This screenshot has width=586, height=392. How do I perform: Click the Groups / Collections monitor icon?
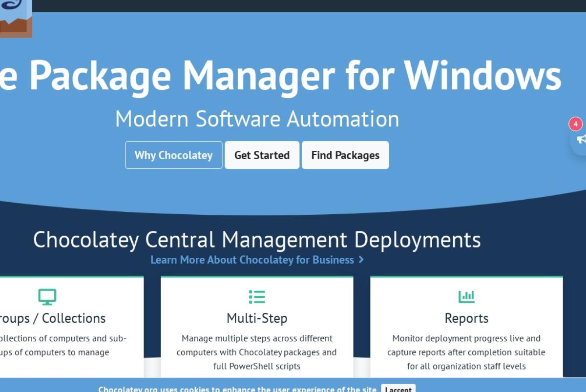pyautogui.click(x=47, y=296)
